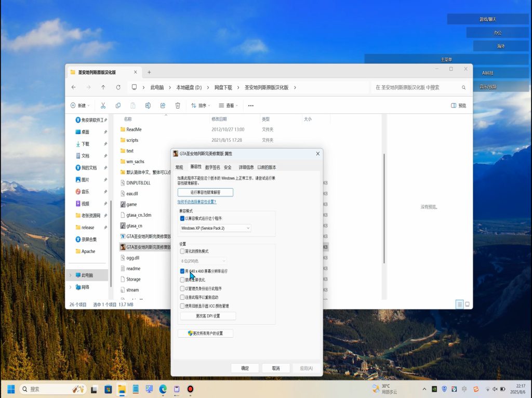Select the 兼容性 tab

click(x=196, y=167)
